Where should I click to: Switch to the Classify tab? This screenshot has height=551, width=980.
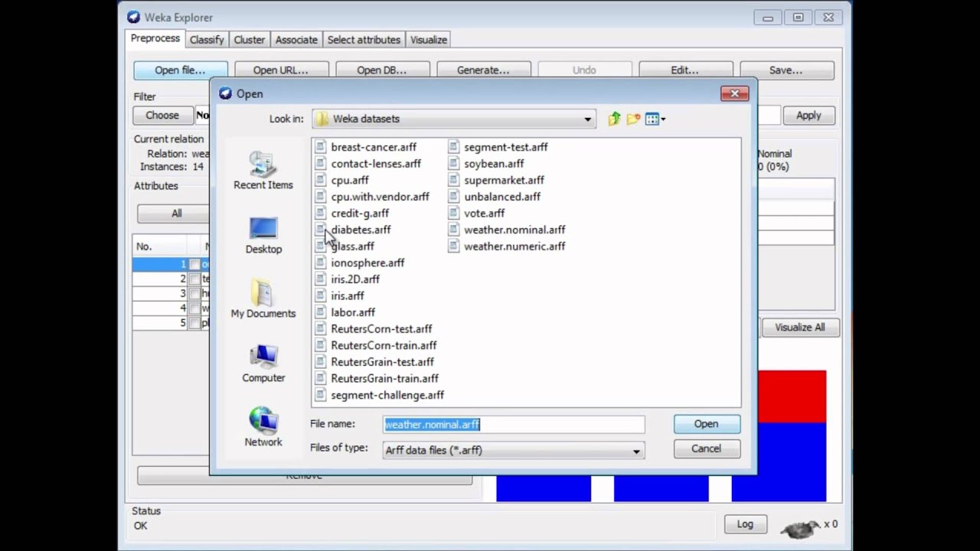click(207, 40)
